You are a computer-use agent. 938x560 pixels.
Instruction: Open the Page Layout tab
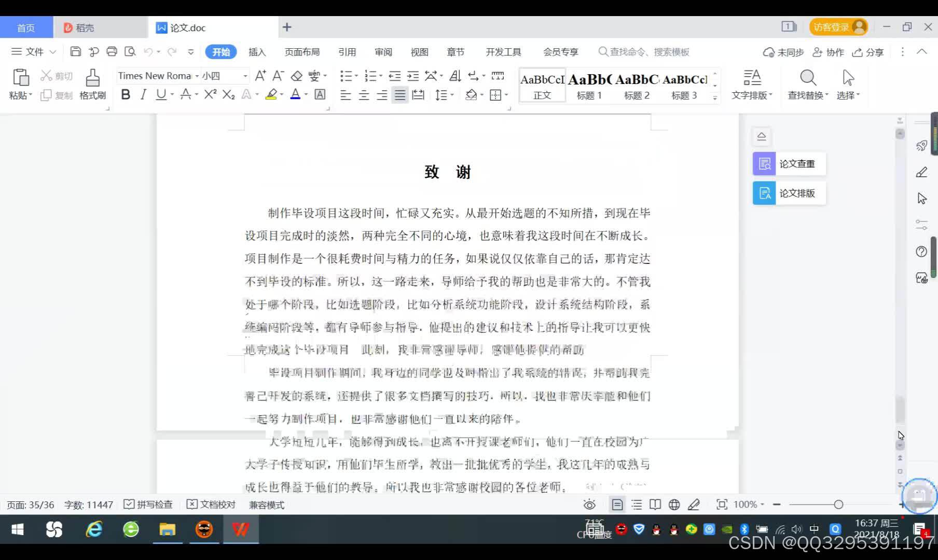coord(302,52)
